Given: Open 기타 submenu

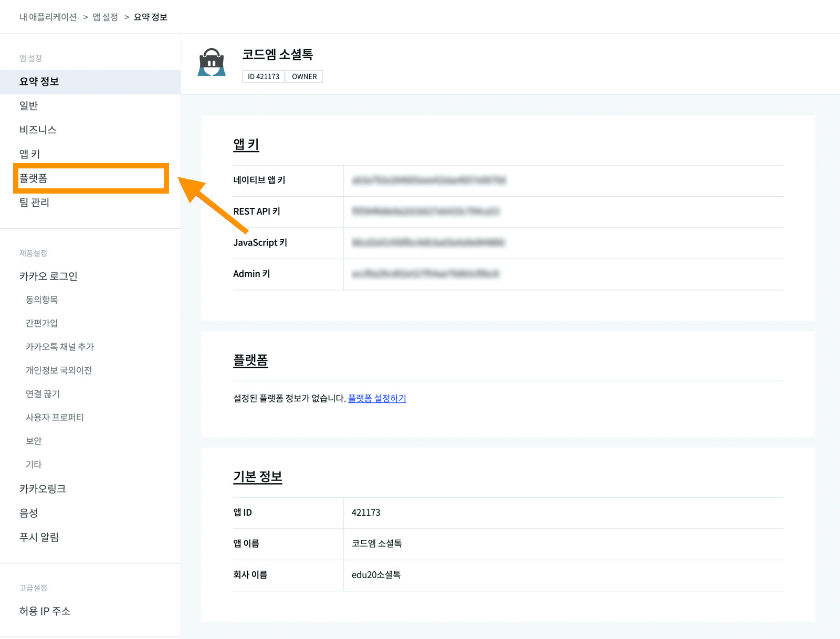Looking at the screenshot, I should point(34,465).
